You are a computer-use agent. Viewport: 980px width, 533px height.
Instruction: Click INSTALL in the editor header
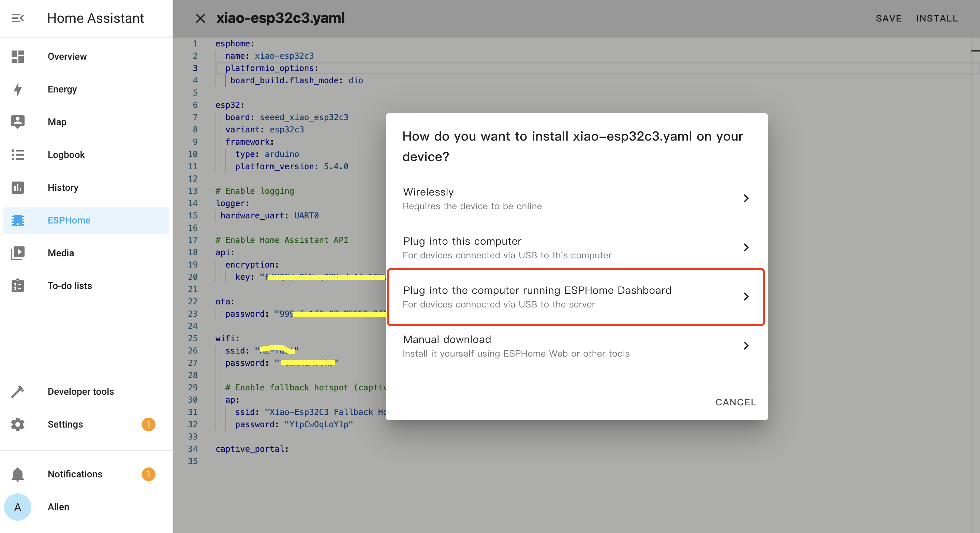pos(937,18)
